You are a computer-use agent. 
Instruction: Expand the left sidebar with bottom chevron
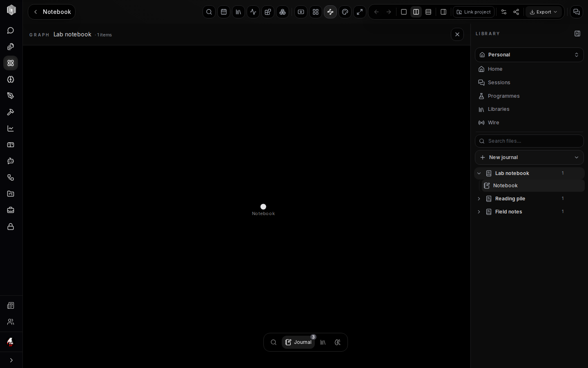11,360
